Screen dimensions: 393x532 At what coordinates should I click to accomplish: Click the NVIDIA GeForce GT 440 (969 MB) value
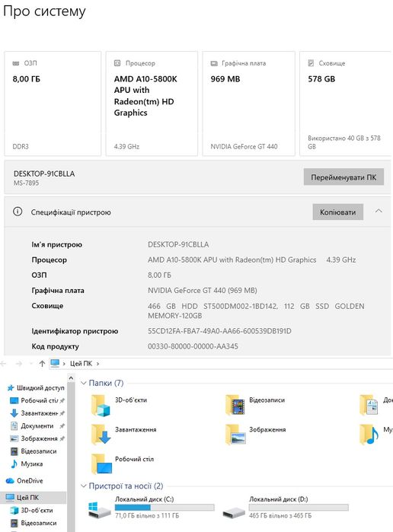point(203,291)
